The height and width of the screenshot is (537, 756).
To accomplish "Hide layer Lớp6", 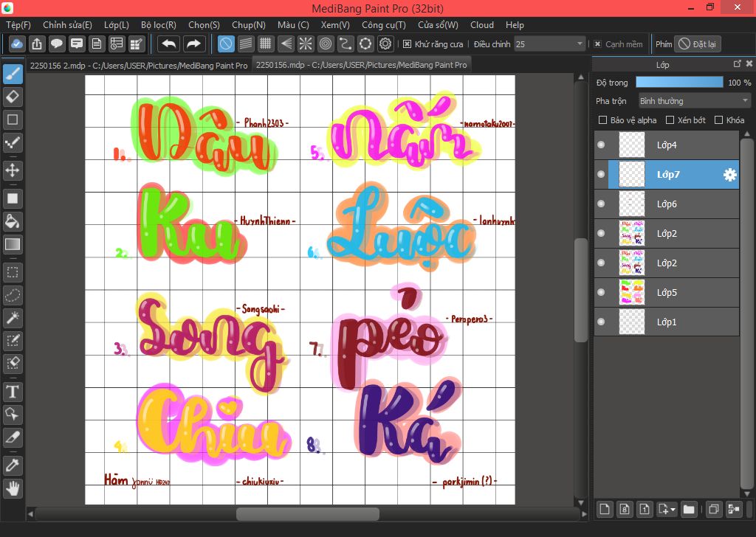I will pos(601,204).
